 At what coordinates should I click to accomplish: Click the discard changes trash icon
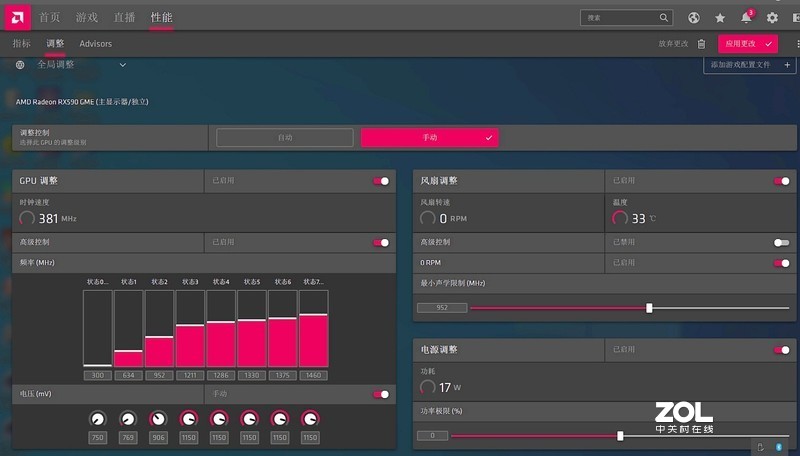[x=702, y=44]
